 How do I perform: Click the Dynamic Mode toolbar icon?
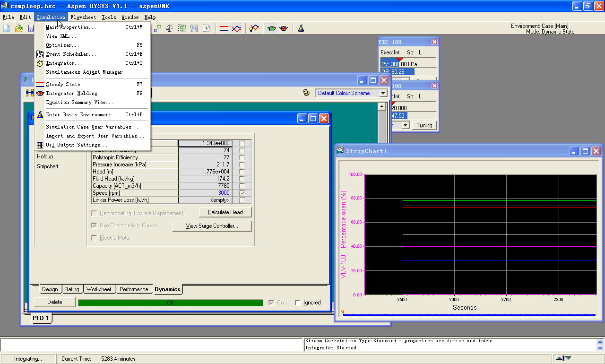click(236, 28)
